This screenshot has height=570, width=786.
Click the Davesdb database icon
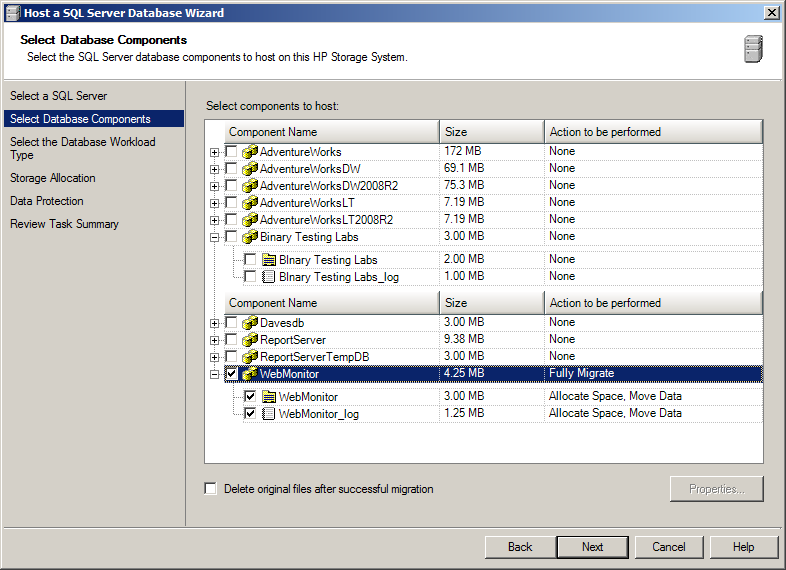click(x=250, y=322)
